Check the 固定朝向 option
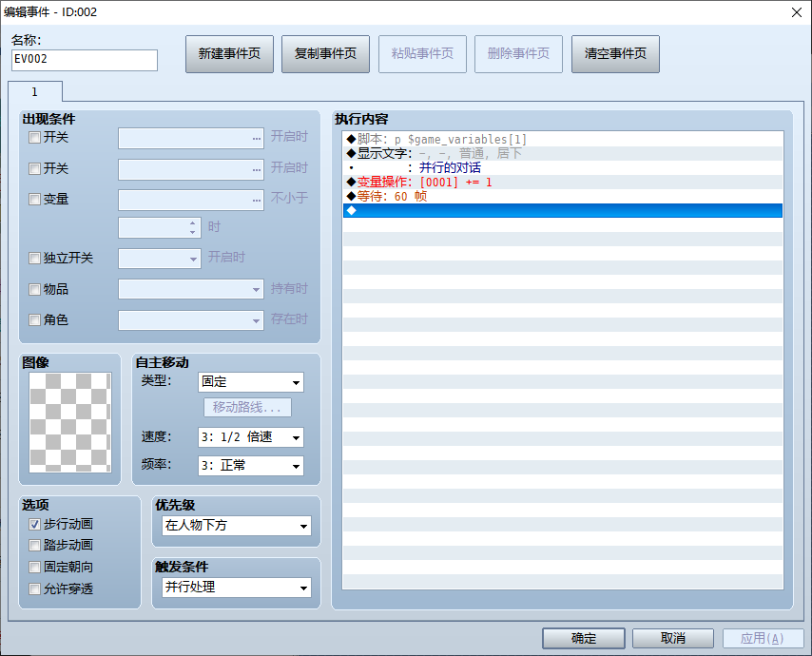The height and width of the screenshot is (656, 812). coord(34,568)
